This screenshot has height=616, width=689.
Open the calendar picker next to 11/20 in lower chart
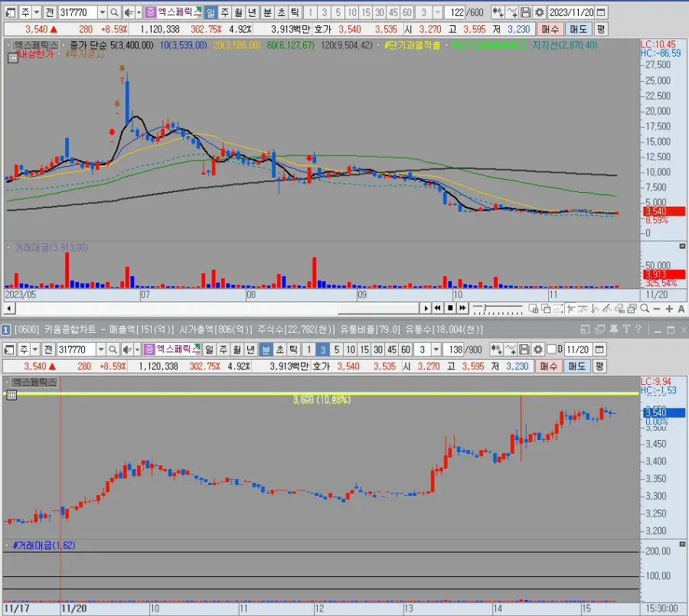coord(599,349)
